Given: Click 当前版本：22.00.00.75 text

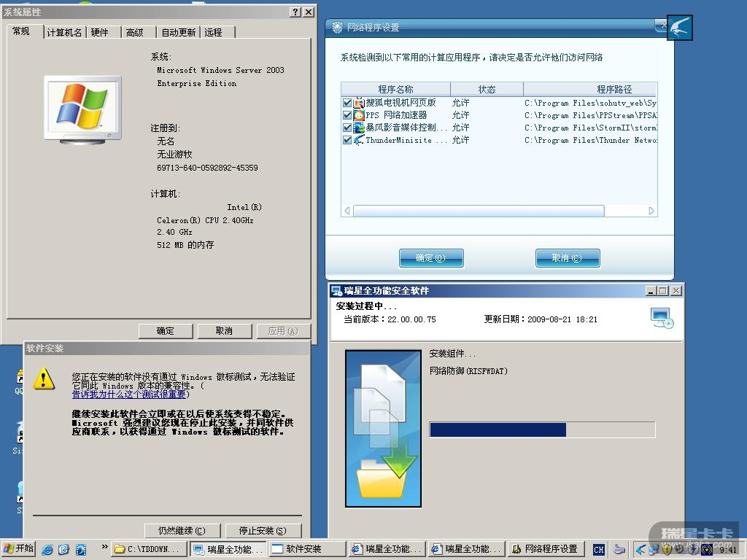Looking at the screenshot, I should (x=390, y=319).
